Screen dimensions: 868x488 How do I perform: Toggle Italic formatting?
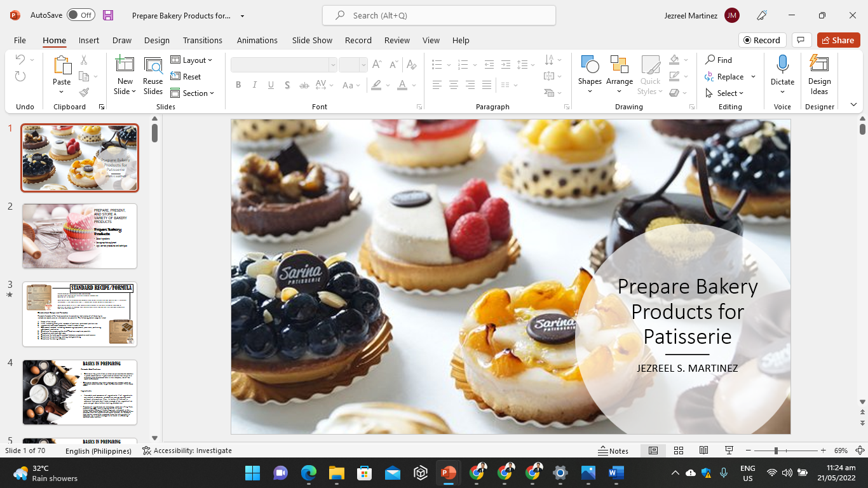(x=255, y=85)
